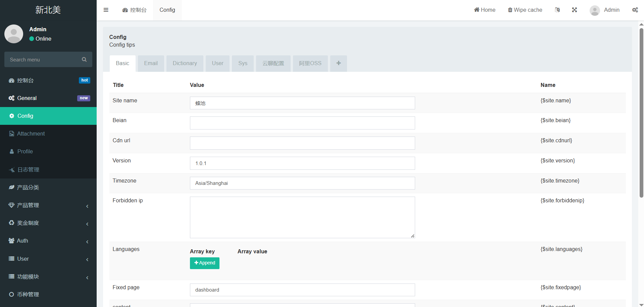The image size is (644, 307).
Task: Open the Dictionary config tab
Action: (185, 63)
